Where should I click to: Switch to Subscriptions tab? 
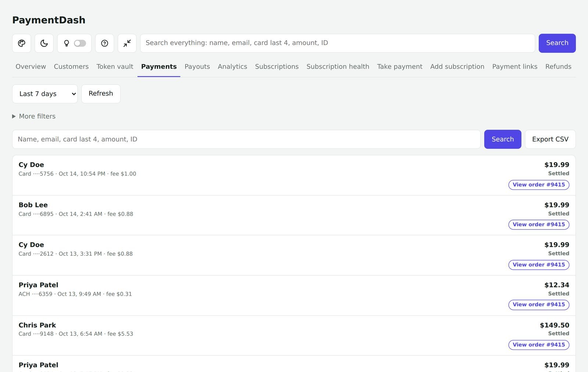(277, 67)
